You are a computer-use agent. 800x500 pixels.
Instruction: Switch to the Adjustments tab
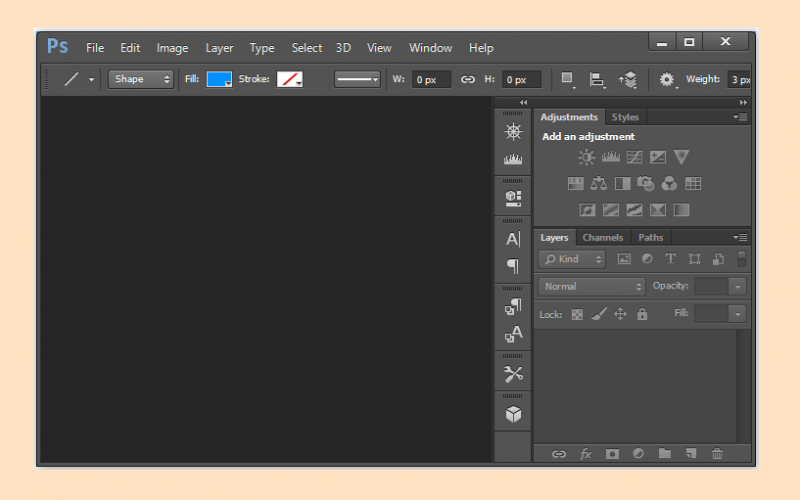click(x=569, y=117)
